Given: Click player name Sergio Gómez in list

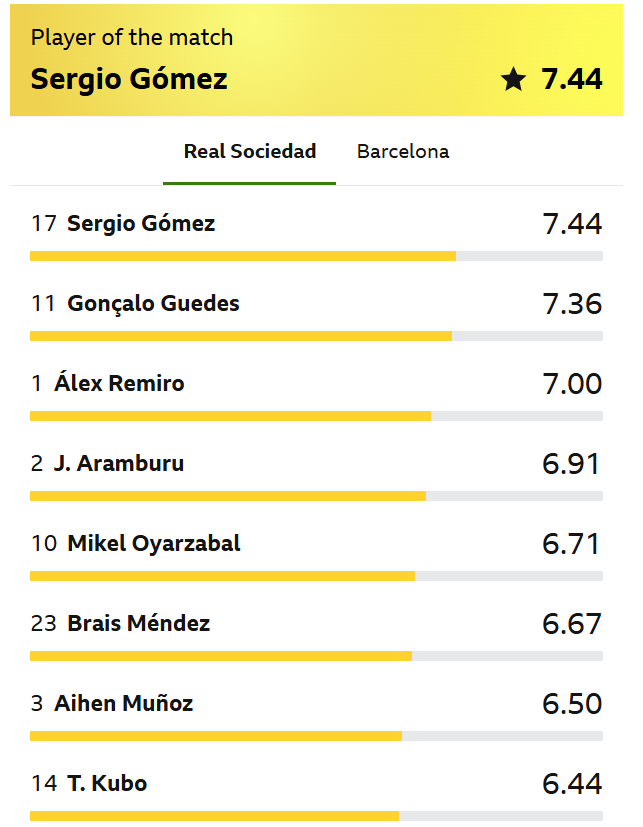Looking at the screenshot, I should [x=141, y=223].
